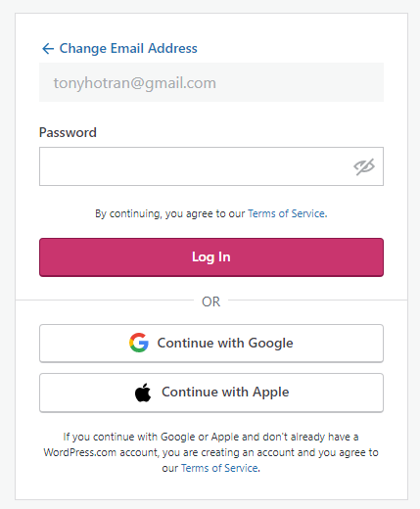Screen dimensions: 420x509
Task: Click the empty area inside the password box
Action: [196, 166]
